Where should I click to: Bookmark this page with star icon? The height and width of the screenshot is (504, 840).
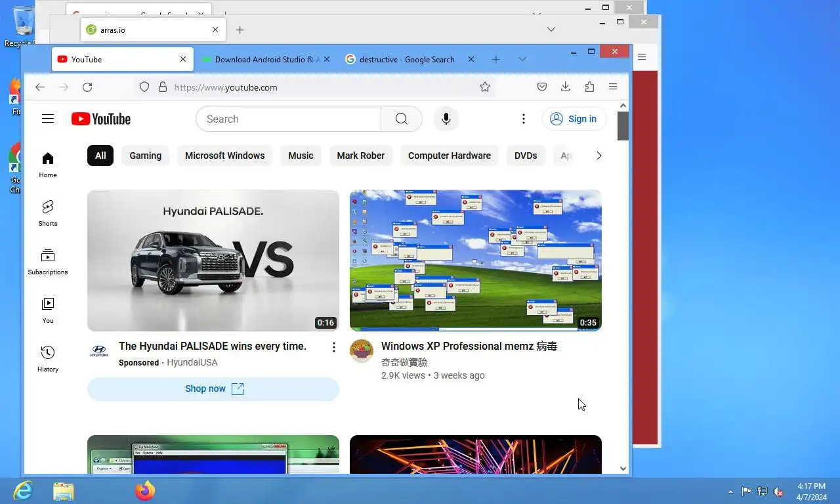tap(485, 87)
